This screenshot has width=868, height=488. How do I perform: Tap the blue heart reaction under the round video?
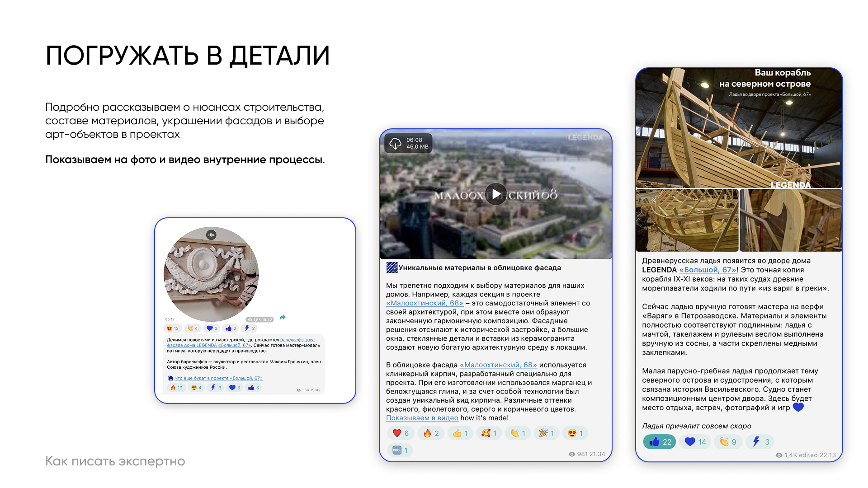point(212,328)
